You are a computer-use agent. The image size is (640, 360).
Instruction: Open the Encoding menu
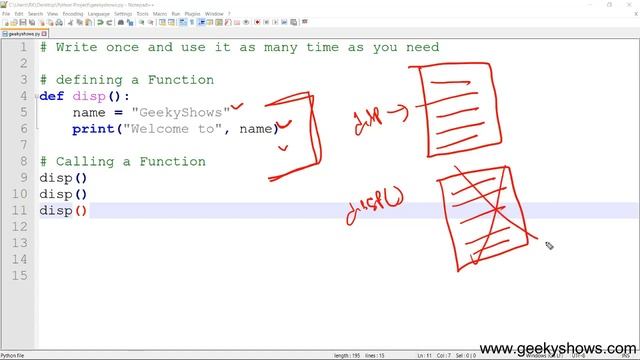73,14
